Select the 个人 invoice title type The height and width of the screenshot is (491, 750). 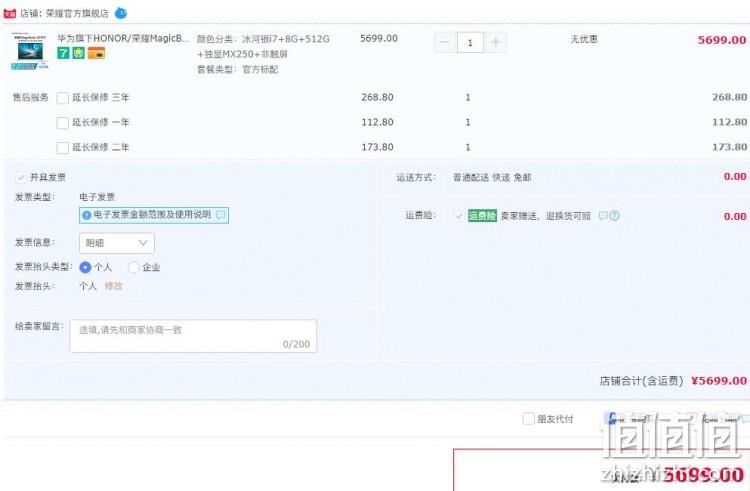coord(85,267)
